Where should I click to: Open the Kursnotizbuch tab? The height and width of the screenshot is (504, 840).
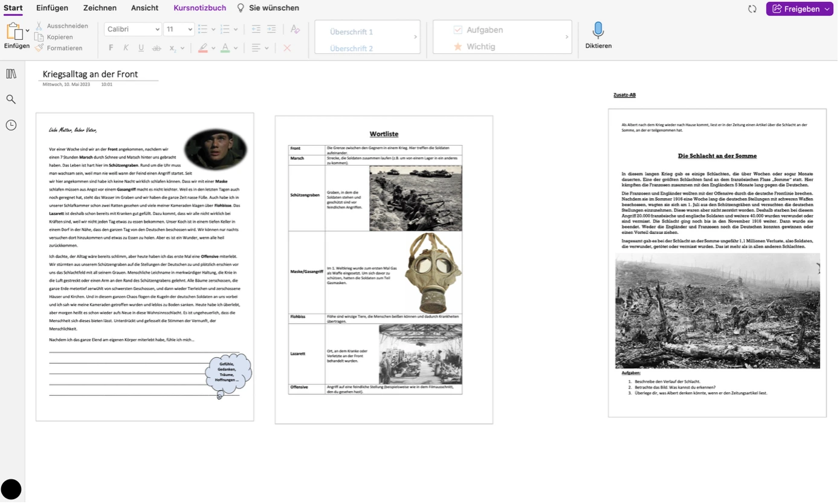click(x=199, y=8)
